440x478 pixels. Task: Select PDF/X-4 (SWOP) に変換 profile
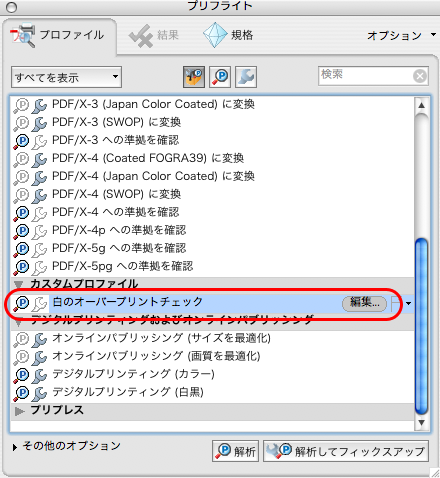point(213,194)
